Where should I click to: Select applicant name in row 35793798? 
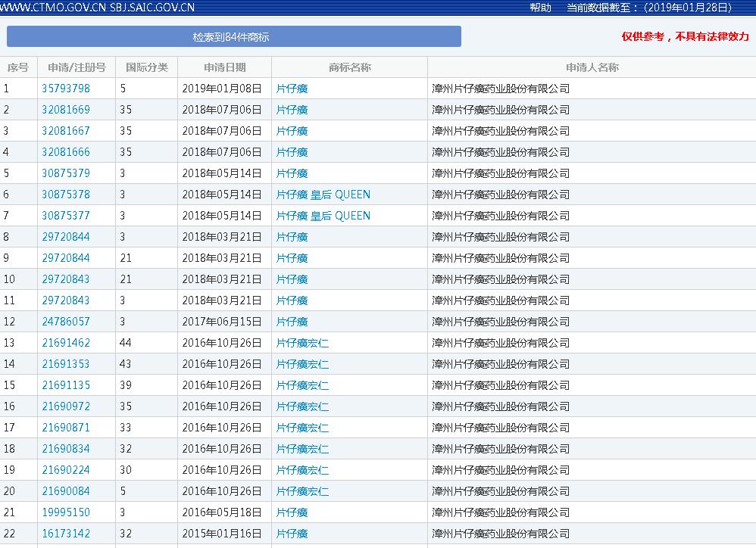pos(501,89)
